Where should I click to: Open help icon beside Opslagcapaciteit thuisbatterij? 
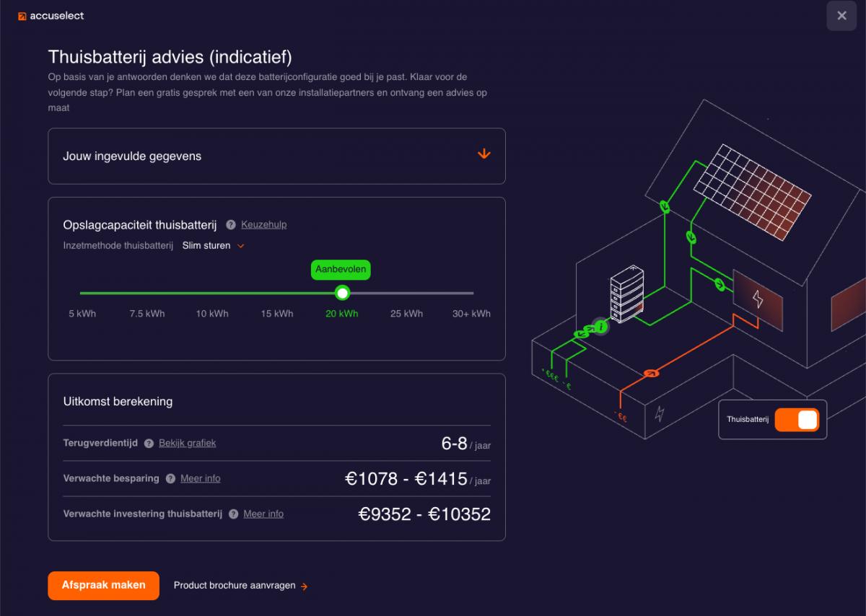(231, 225)
